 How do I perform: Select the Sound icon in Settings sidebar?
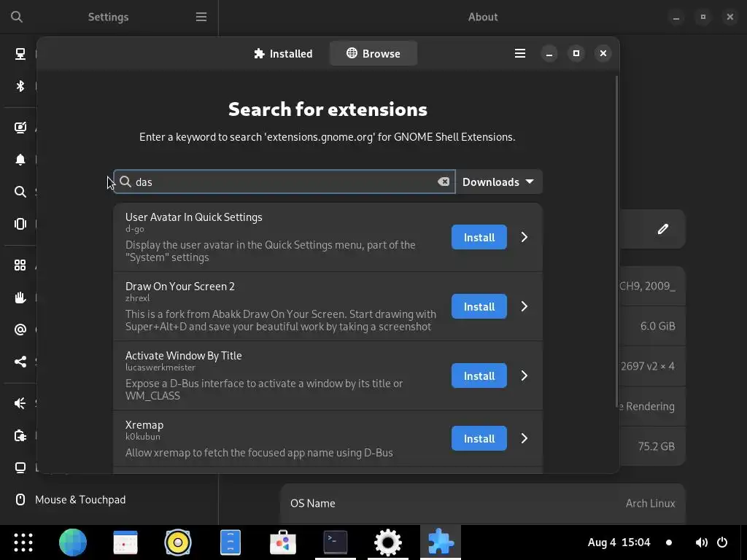[20, 403]
